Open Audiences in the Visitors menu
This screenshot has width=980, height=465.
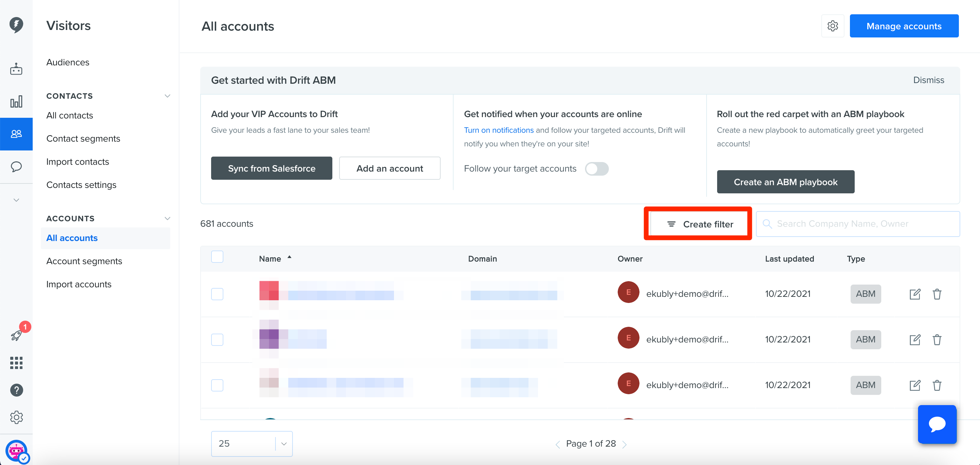(x=68, y=62)
